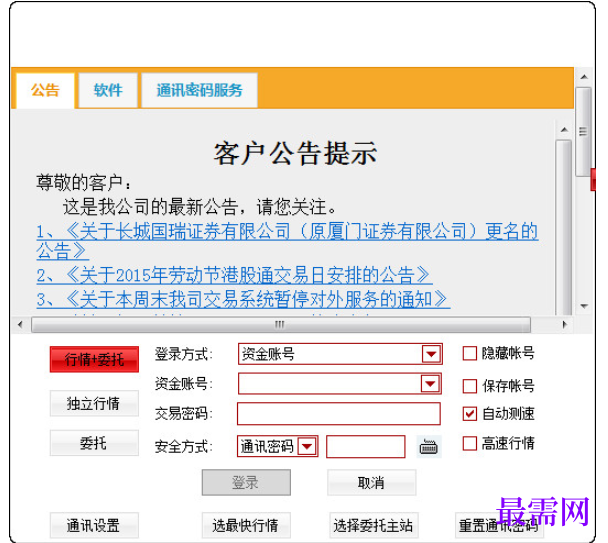Focus the 交易密码 input field

click(339, 414)
